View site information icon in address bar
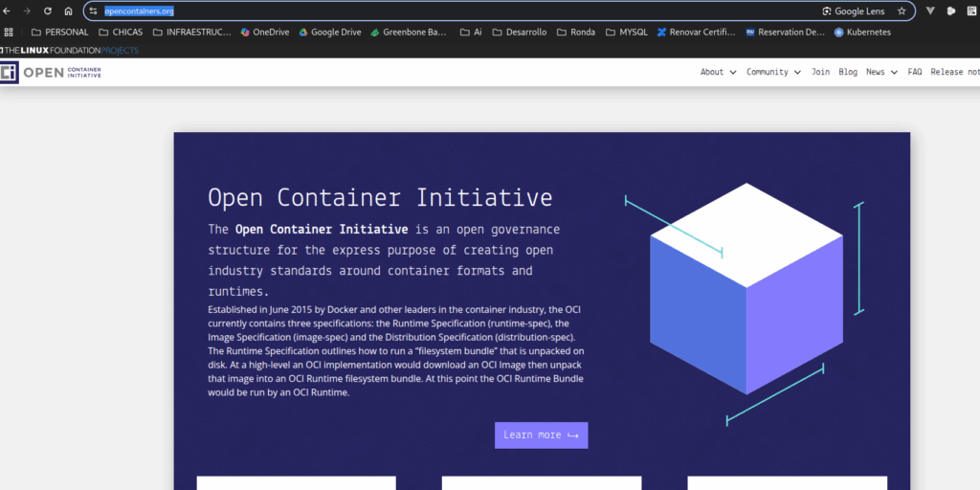Image resolution: width=980 pixels, height=490 pixels. [94, 11]
